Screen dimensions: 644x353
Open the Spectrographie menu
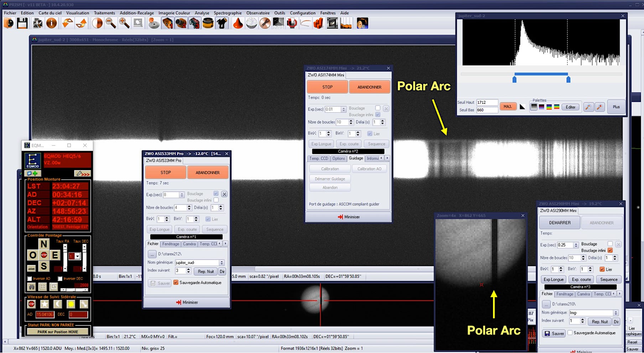tap(228, 13)
